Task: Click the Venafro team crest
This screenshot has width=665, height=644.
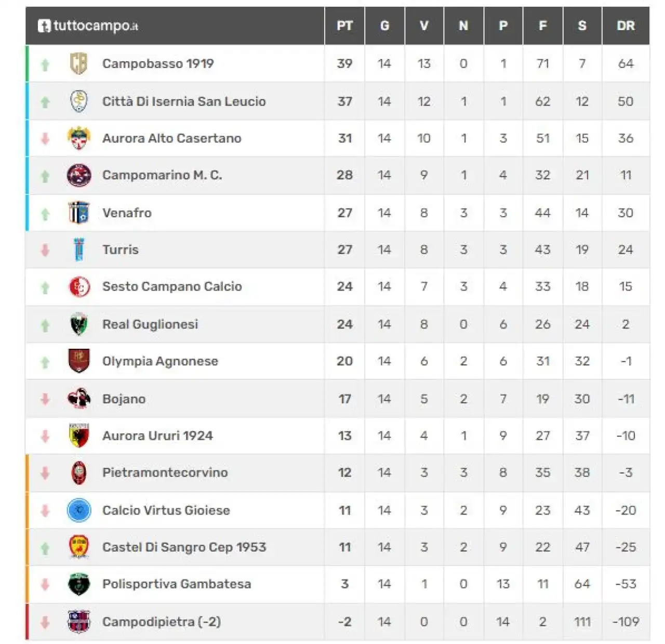Action: tap(79, 213)
